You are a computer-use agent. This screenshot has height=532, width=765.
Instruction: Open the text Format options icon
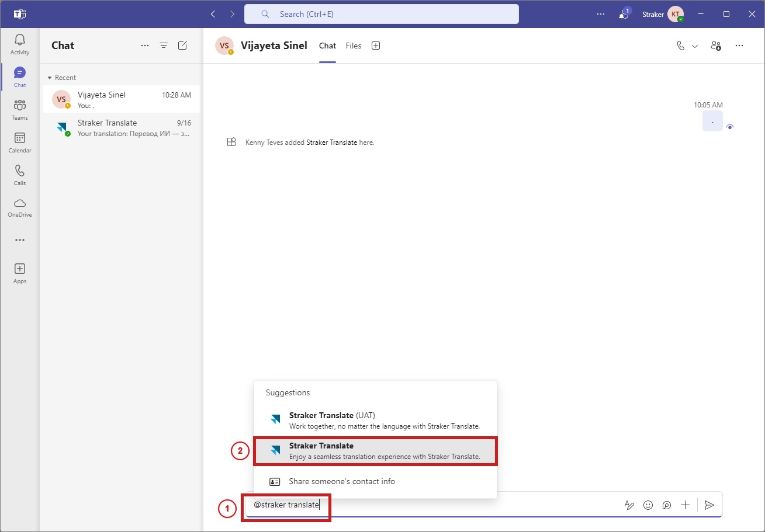tap(629, 505)
